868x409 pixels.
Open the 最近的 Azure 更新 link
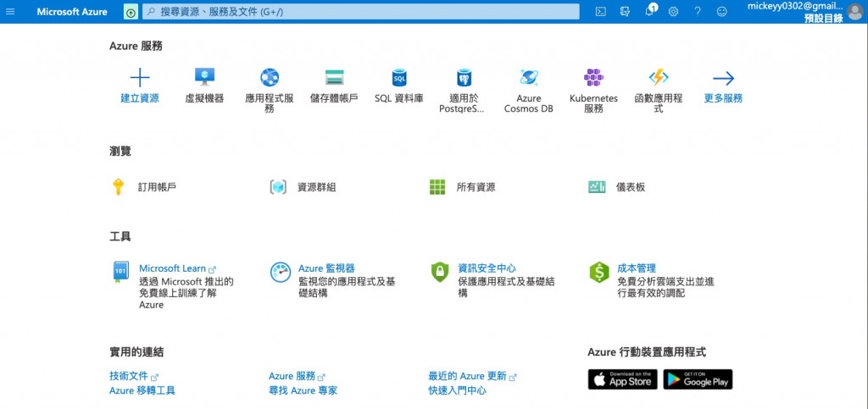click(x=472, y=376)
